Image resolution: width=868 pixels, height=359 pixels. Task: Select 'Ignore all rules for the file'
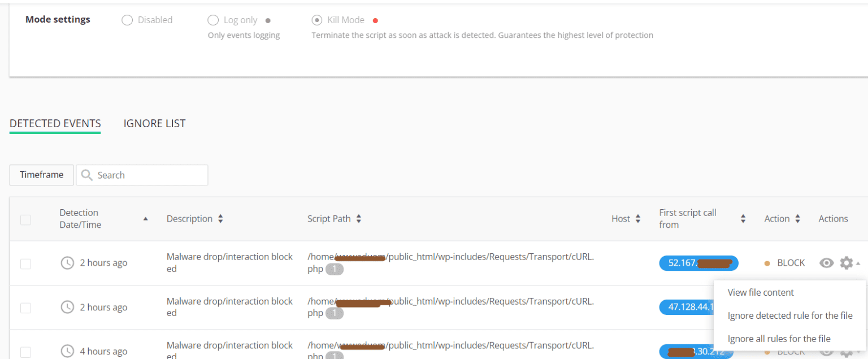pyautogui.click(x=779, y=338)
